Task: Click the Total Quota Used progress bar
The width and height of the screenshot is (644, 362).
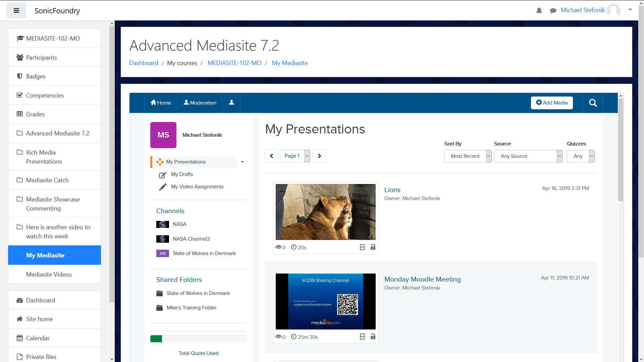Action: (x=199, y=339)
